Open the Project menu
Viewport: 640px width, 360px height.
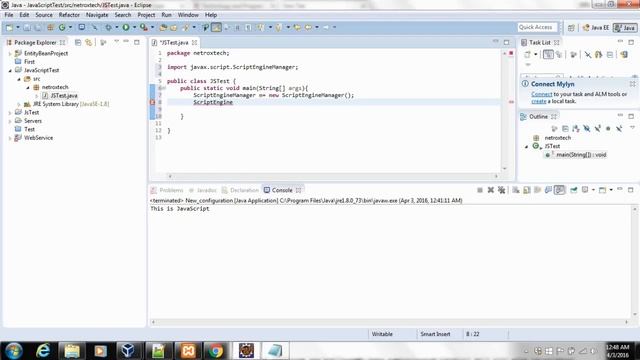[x=146, y=15]
